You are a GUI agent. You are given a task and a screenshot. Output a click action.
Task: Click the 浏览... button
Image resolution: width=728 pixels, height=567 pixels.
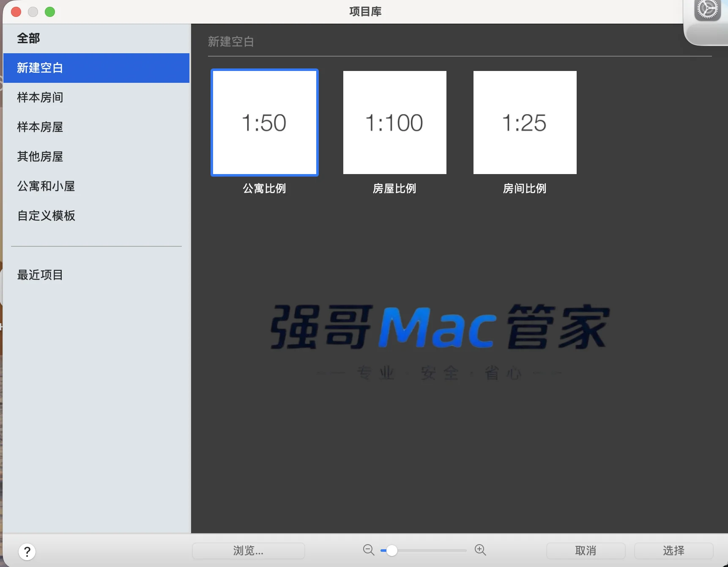pyautogui.click(x=249, y=551)
